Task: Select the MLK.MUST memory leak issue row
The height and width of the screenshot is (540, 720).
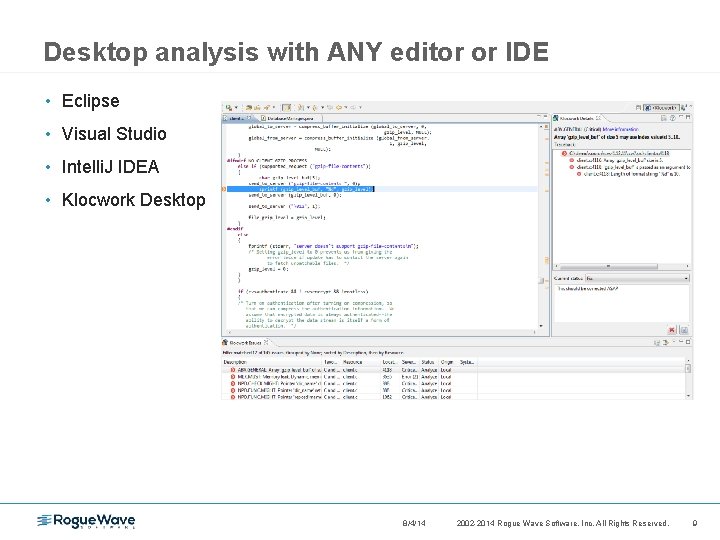Action: coord(350,377)
